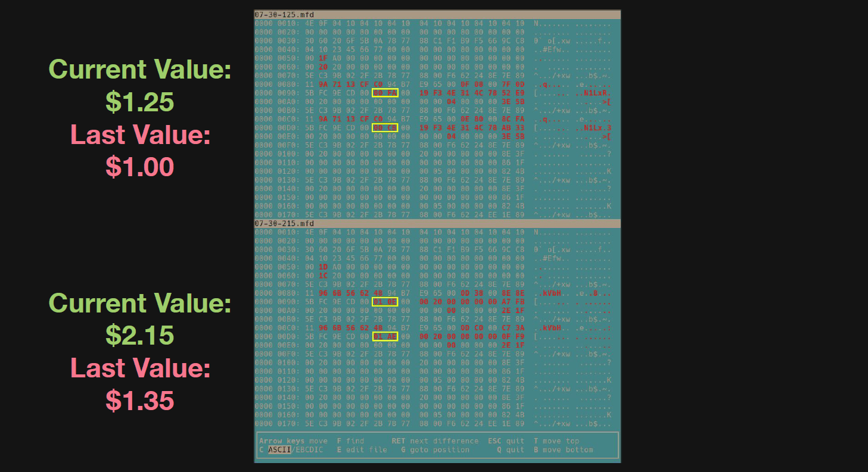The width and height of the screenshot is (868, 472).
Task: Click offset '0000 0170:' in 07-30-125.mfd pane
Action: (278, 214)
